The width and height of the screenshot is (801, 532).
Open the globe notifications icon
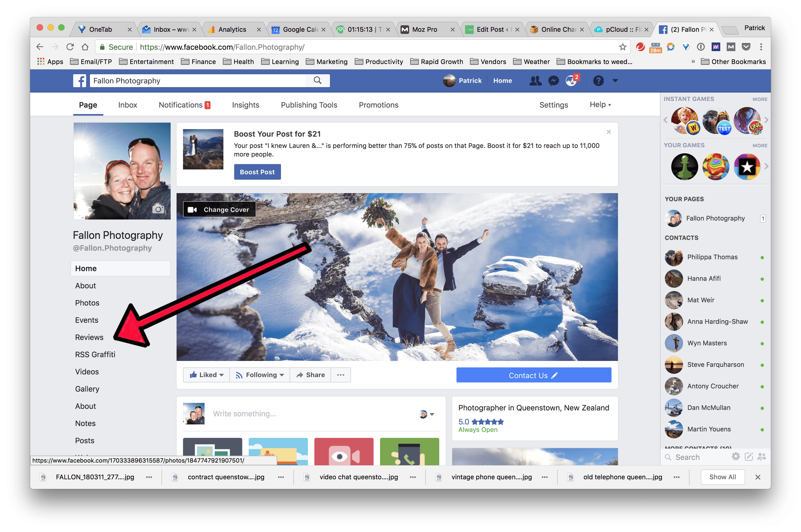coord(571,81)
